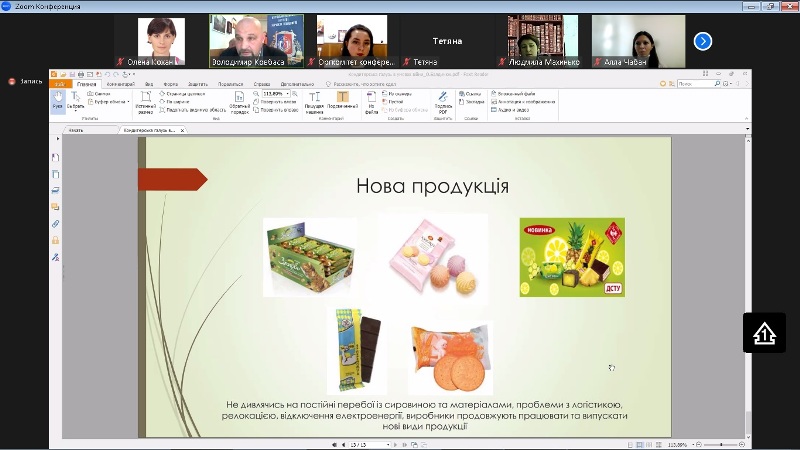
Task: Expand the status bar zoom percentage dropdown
Action: click(x=693, y=445)
